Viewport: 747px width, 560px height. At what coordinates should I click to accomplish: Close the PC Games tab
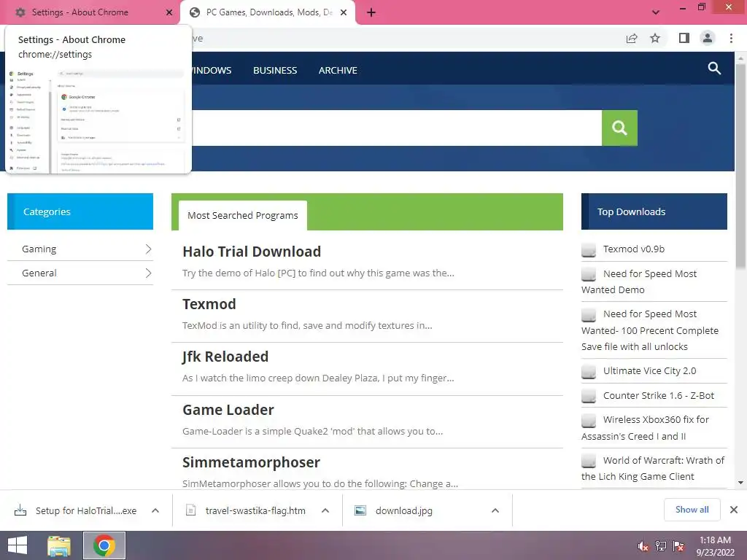coord(344,13)
